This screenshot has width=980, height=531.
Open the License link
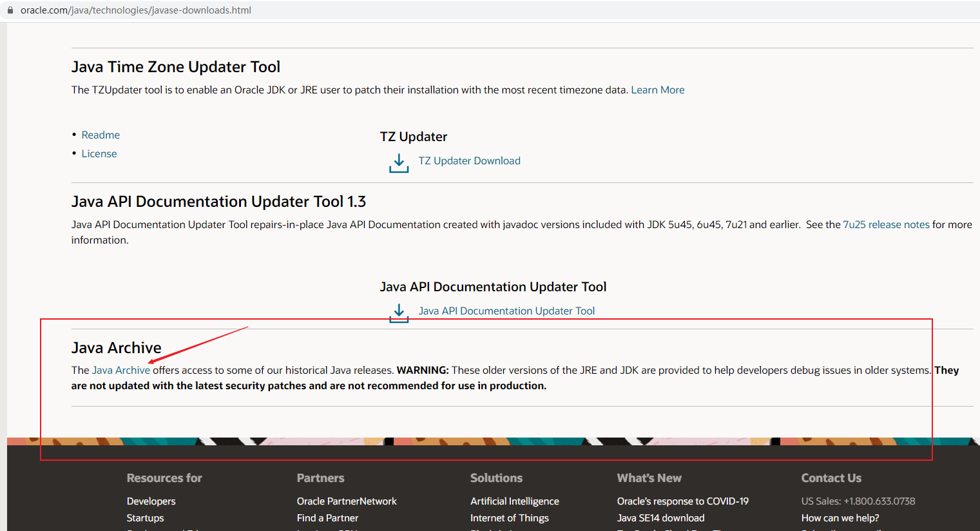point(99,153)
